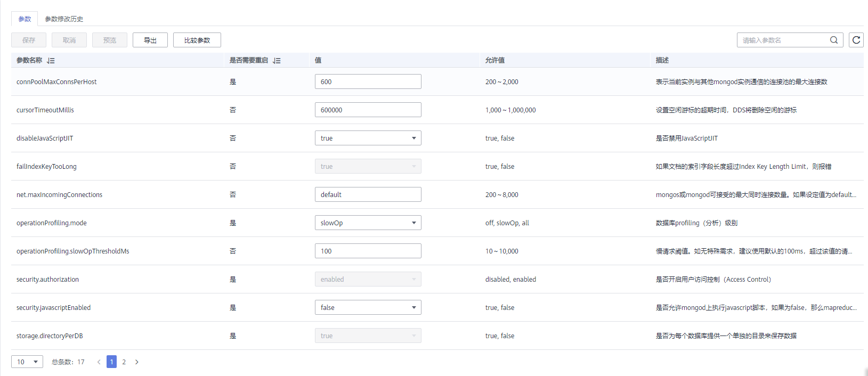This screenshot has width=868, height=376.
Task: Switch to 参数修改历史 tab
Action: [x=64, y=19]
